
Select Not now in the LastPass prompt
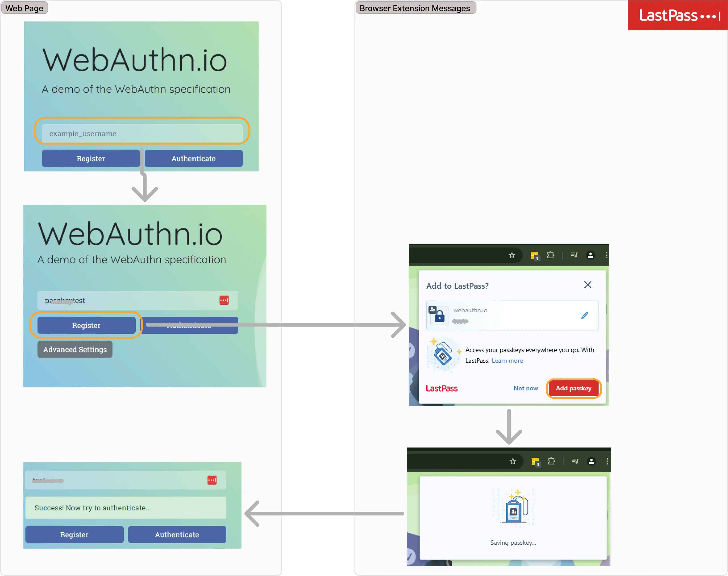click(525, 388)
